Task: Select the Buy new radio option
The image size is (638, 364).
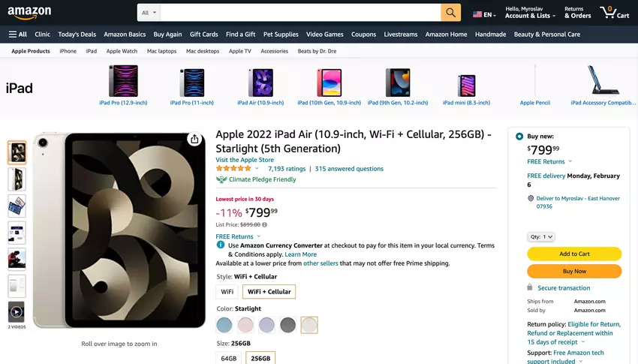Action: pyautogui.click(x=519, y=137)
